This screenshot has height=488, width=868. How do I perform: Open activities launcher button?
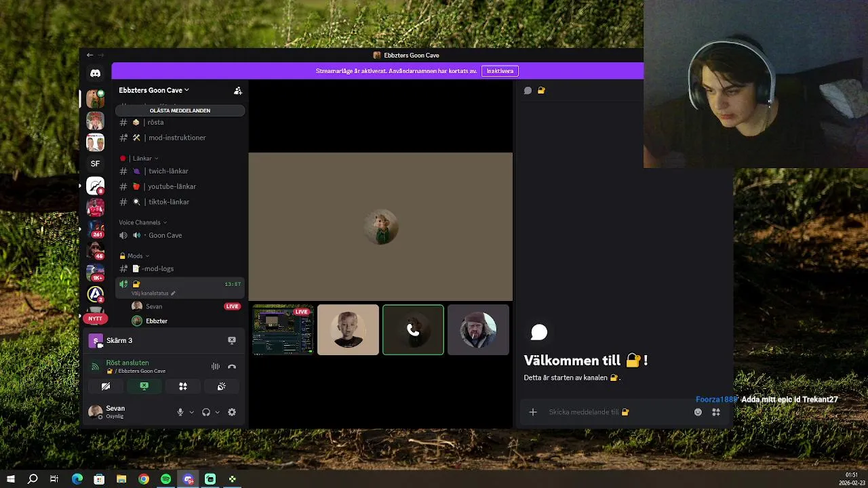coord(183,386)
